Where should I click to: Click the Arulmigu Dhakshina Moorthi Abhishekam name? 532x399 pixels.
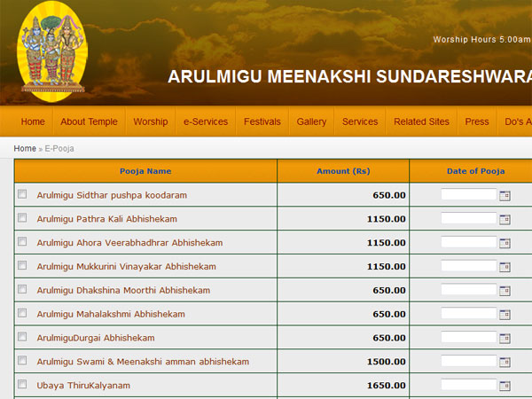(123, 291)
